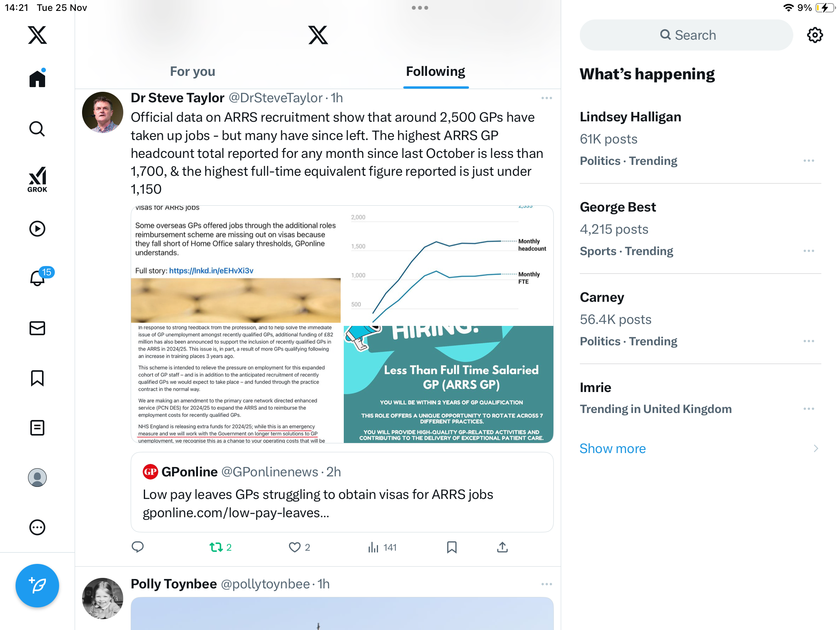Open Bookmarks in left sidebar
Image resolution: width=840 pixels, height=630 pixels.
pyautogui.click(x=37, y=378)
